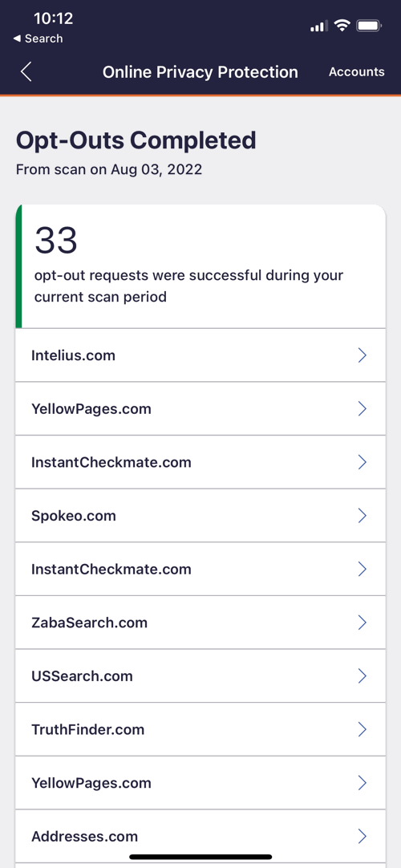Select the Intelius.com entry
The width and height of the screenshot is (401, 868).
(x=200, y=355)
